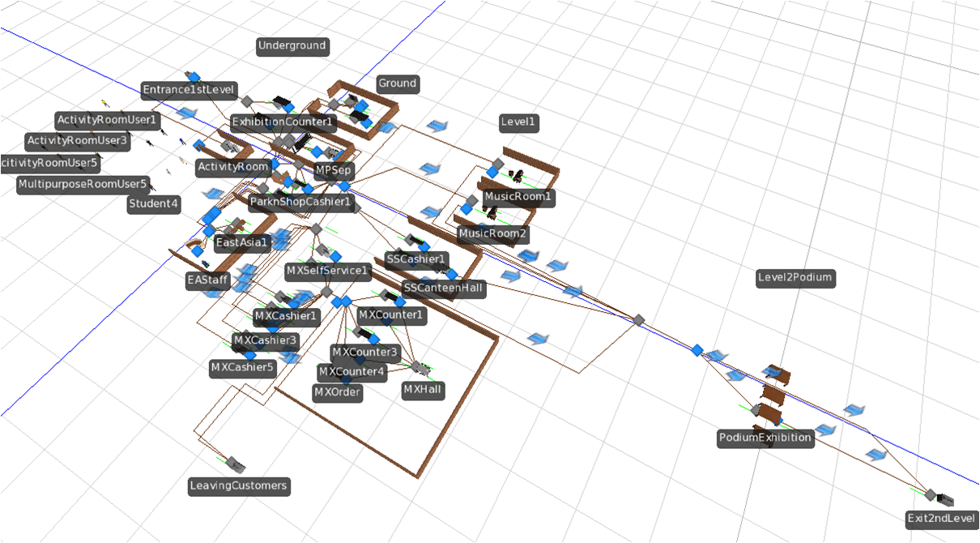Click the gray node on the Level2Podium path
980x543 pixels.
point(638,320)
